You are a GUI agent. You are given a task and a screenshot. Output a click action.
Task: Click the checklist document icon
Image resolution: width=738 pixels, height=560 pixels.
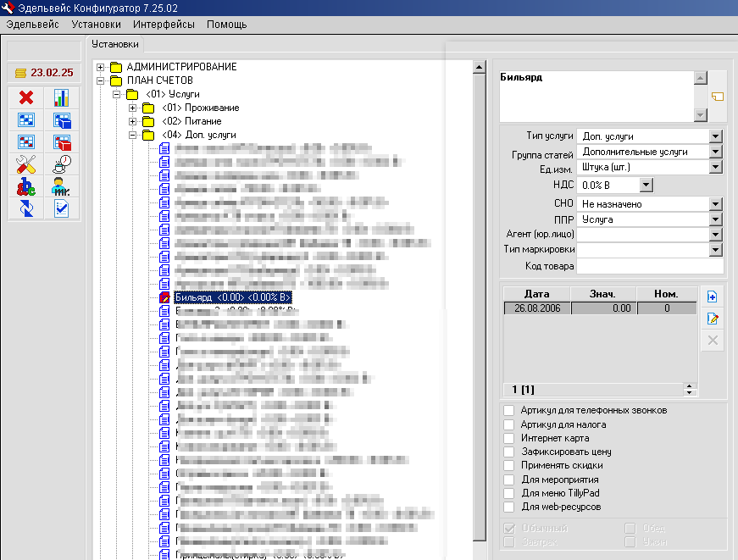62,208
